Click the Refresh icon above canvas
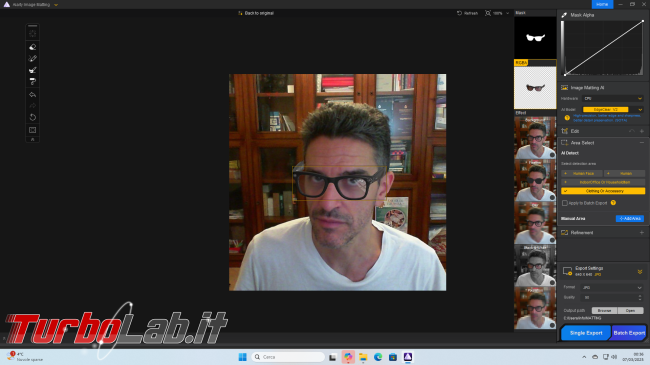 pyautogui.click(x=467, y=13)
